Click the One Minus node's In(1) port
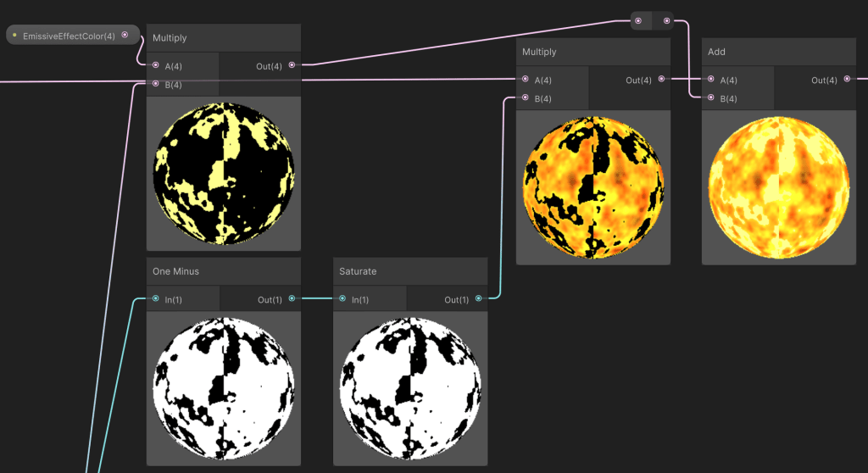Screen dimensions: 868x473 156,298
